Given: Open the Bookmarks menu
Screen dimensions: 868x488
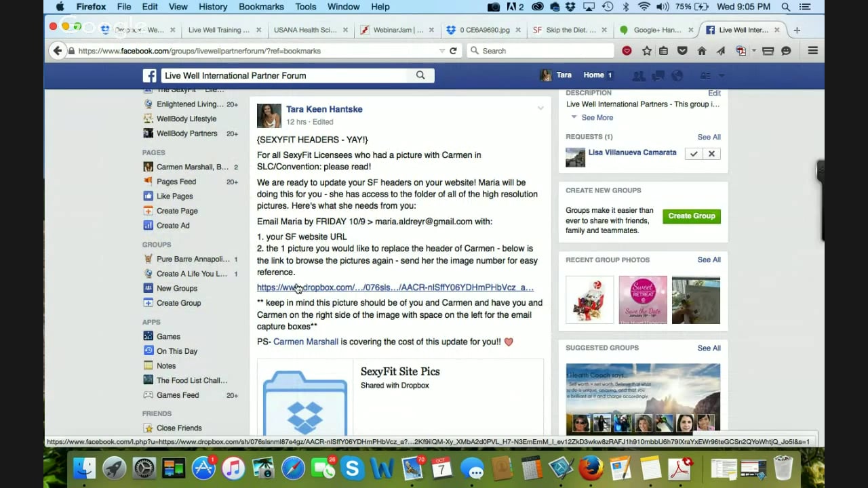Looking at the screenshot, I should click(x=261, y=7).
